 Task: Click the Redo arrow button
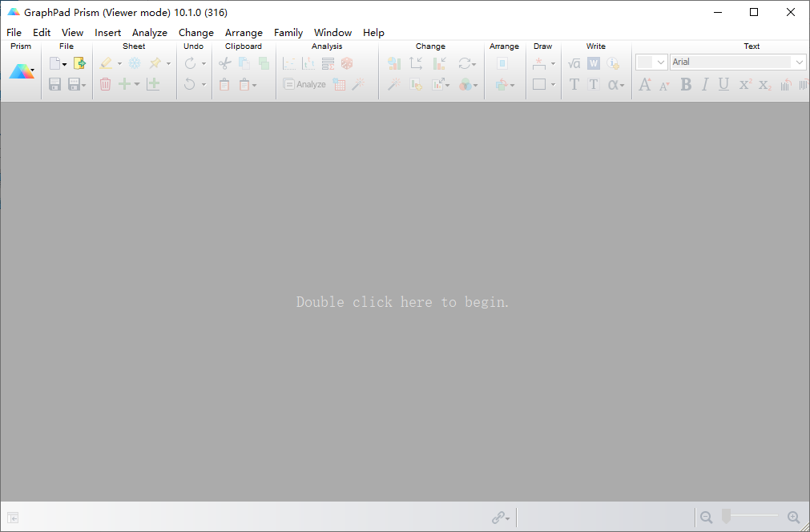(190, 62)
